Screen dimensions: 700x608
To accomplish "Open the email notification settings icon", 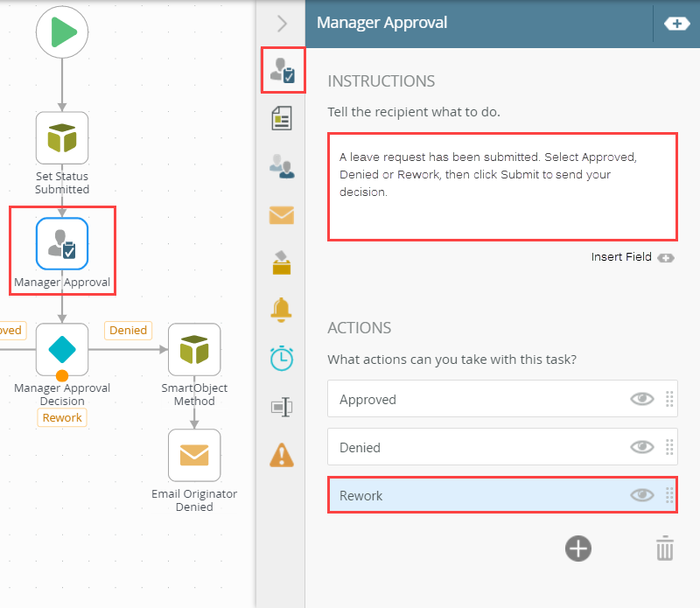I will pyautogui.click(x=282, y=215).
